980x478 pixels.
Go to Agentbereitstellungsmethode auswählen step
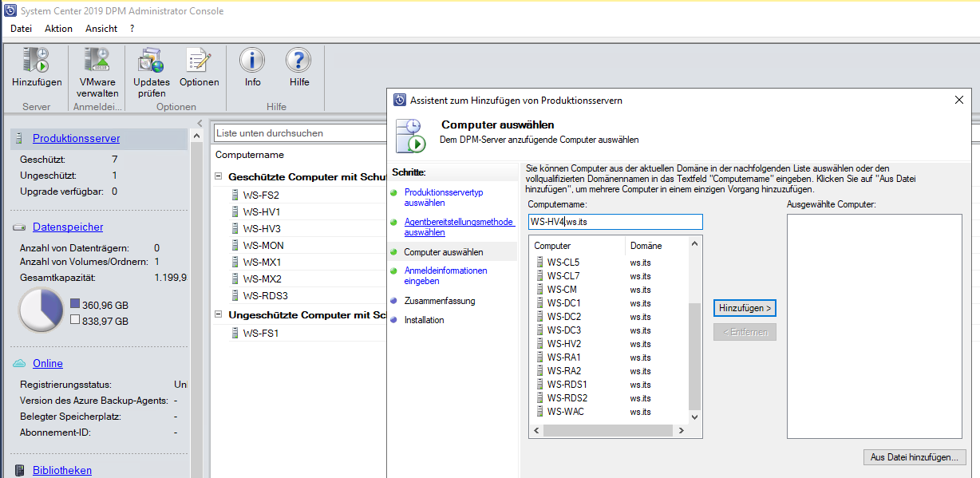[x=459, y=227]
